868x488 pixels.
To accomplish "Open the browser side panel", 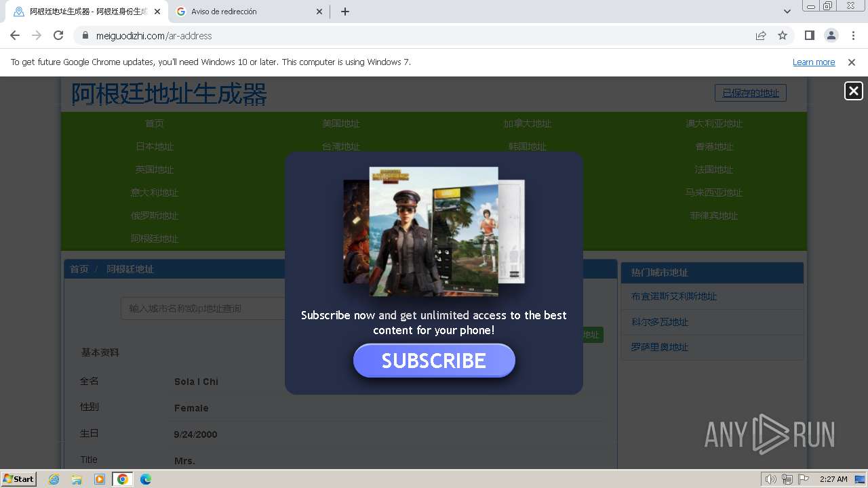I will point(809,35).
